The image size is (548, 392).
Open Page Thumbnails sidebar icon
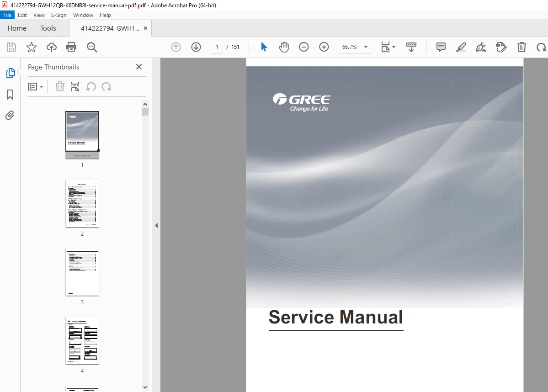point(11,73)
